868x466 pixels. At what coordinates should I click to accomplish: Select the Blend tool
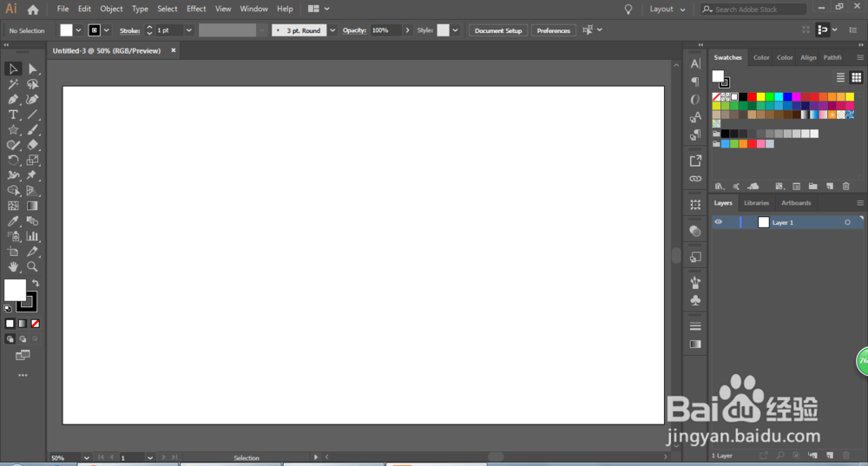[33, 221]
